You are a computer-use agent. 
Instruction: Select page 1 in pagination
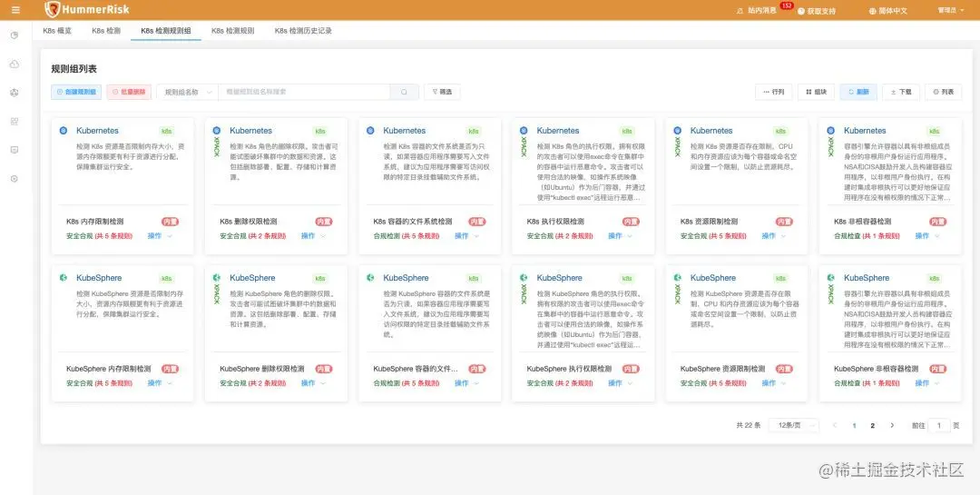click(854, 425)
